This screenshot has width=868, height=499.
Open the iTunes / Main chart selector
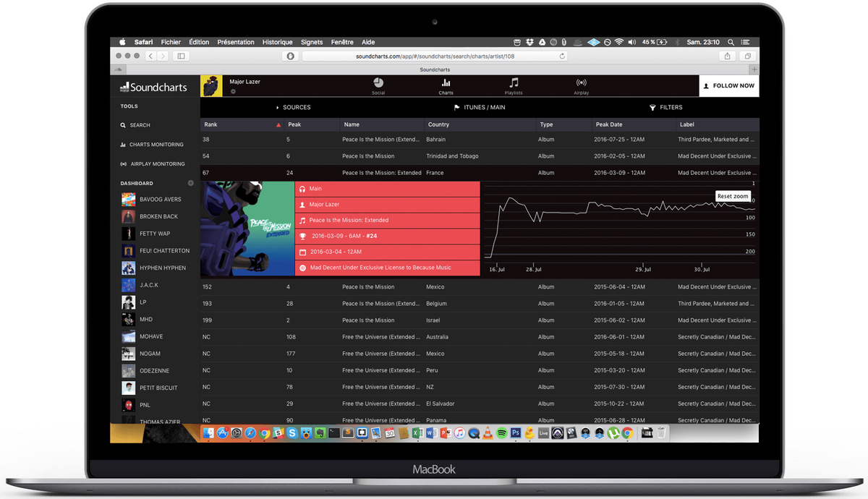coord(480,107)
